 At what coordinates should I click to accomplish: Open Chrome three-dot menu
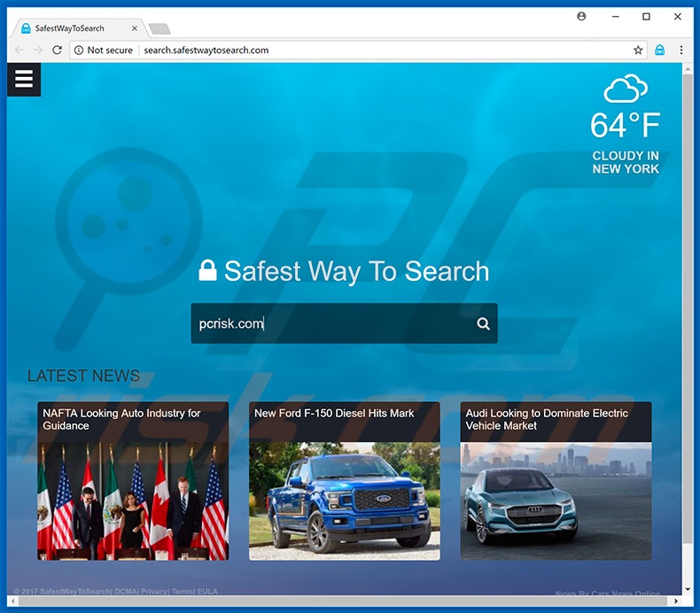[681, 50]
